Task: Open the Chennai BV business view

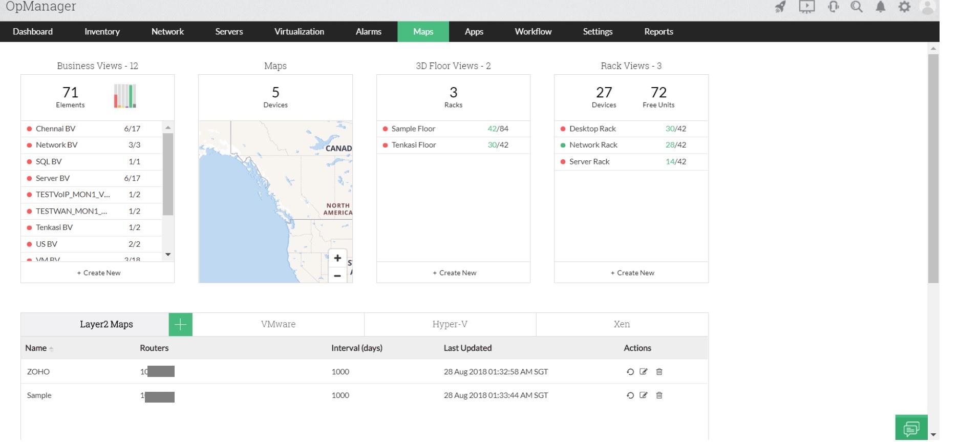Action: tap(55, 129)
